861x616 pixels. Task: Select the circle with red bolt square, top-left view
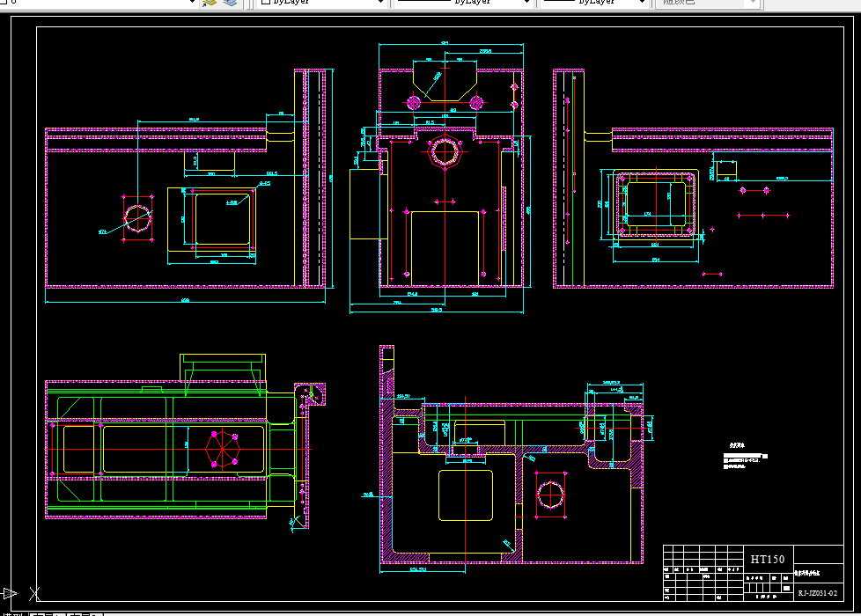click(x=138, y=218)
